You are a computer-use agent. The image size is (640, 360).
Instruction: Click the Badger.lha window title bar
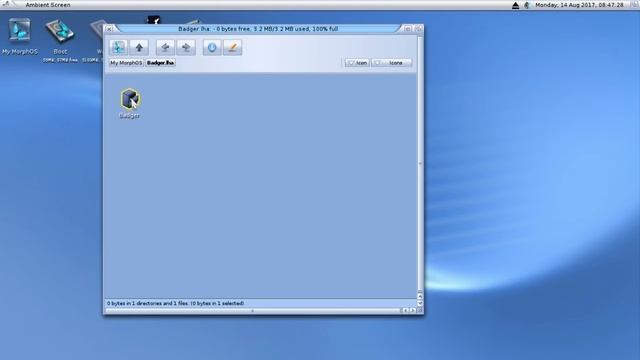point(258,29)
